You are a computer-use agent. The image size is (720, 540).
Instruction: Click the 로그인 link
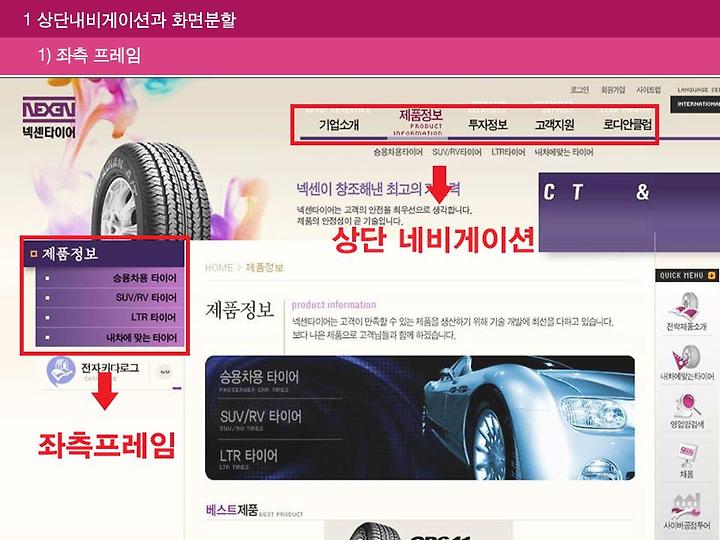[x=579, y=90]
